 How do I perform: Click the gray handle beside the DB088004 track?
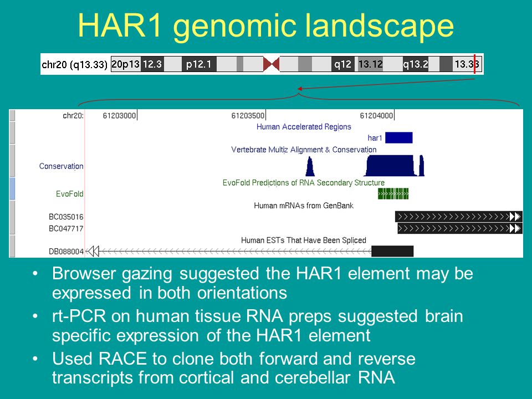pyautogui.click(x=12, y=246)
